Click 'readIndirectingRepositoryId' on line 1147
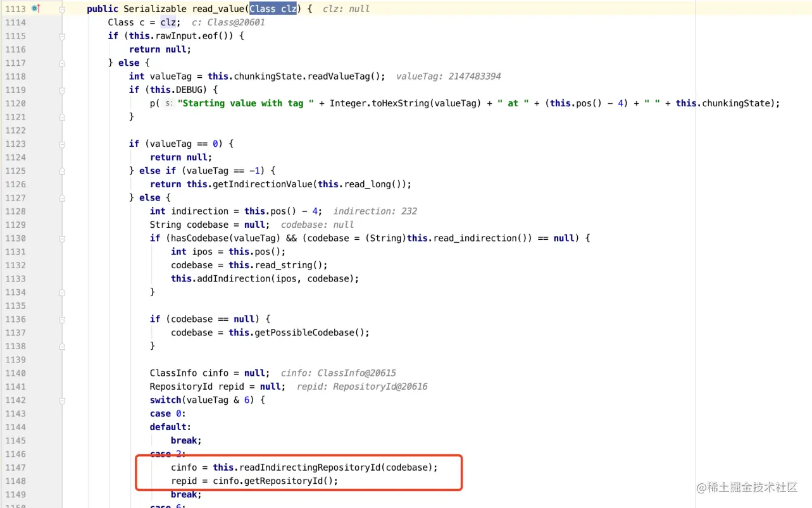This screenshot has width=812, height=508. 310,468
